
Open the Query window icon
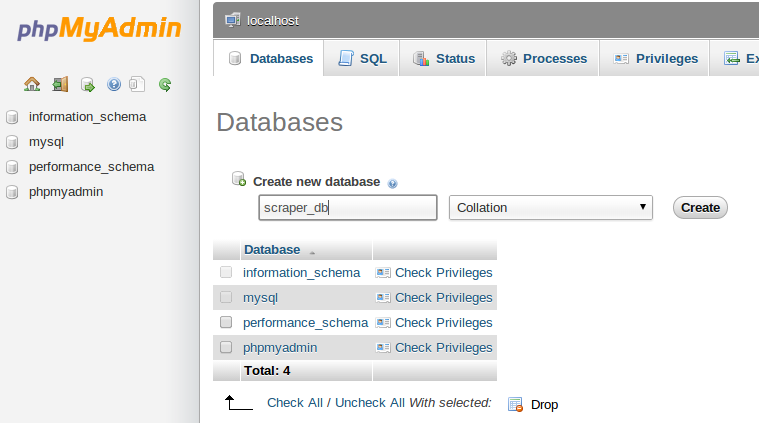tap(88, 85)
